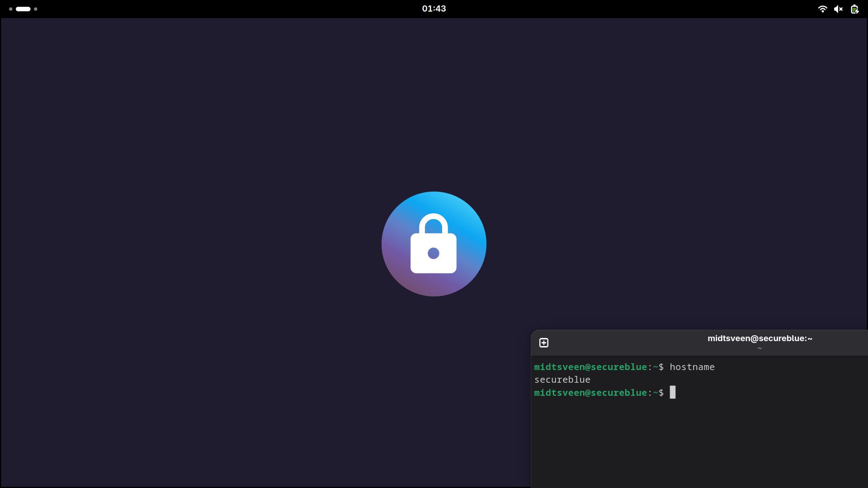Click the first prompt midtsveen@secureblue

coord(590,367)
